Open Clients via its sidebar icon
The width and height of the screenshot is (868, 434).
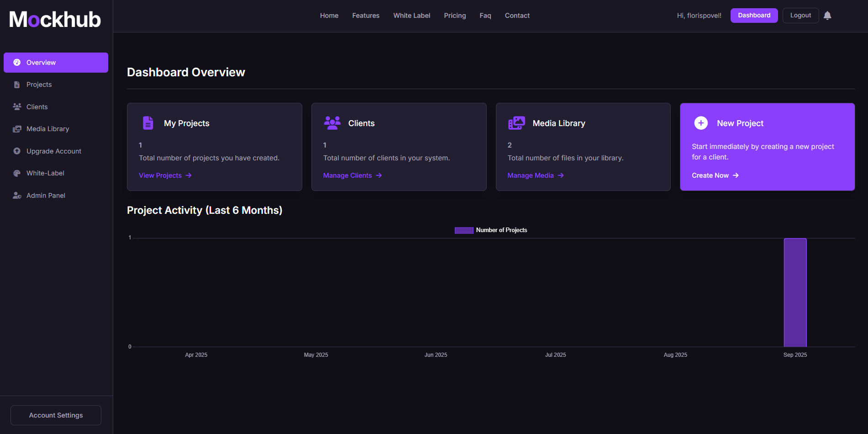pyautogui.click(x=17, y=106)
